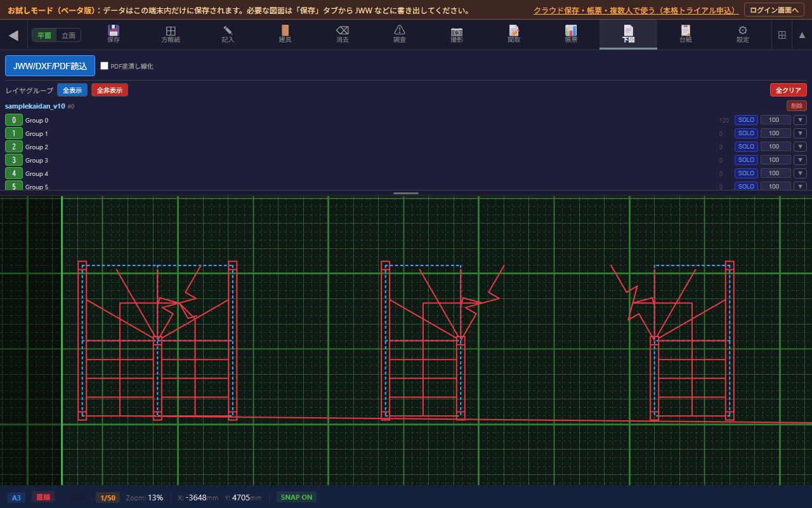Viewport: 812px width, 508px height.
Task: Choose the 記入 pencil tool
Action: click(228, 34)
